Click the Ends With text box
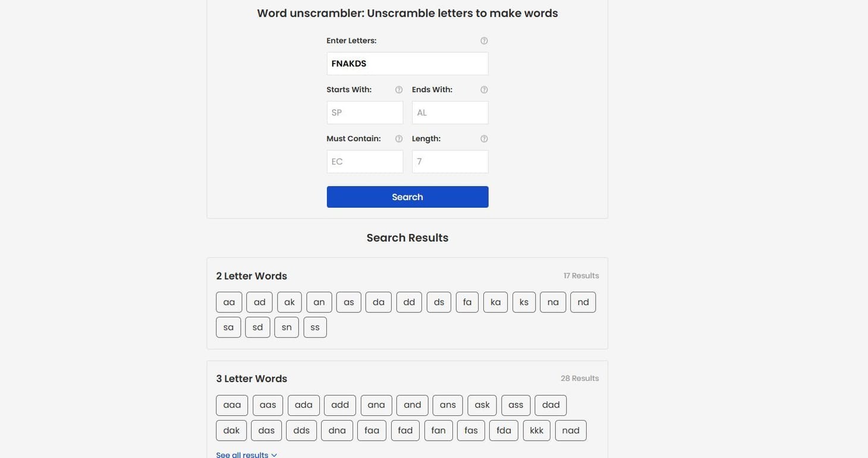This screenshot has height=458, width=868. coord(450,112)
